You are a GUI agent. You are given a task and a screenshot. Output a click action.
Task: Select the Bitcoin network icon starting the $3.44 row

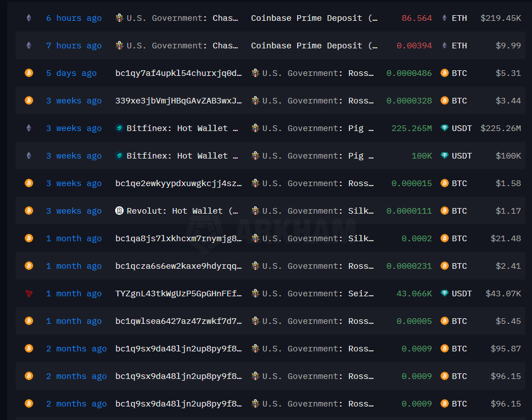click(x=29, y=101)
